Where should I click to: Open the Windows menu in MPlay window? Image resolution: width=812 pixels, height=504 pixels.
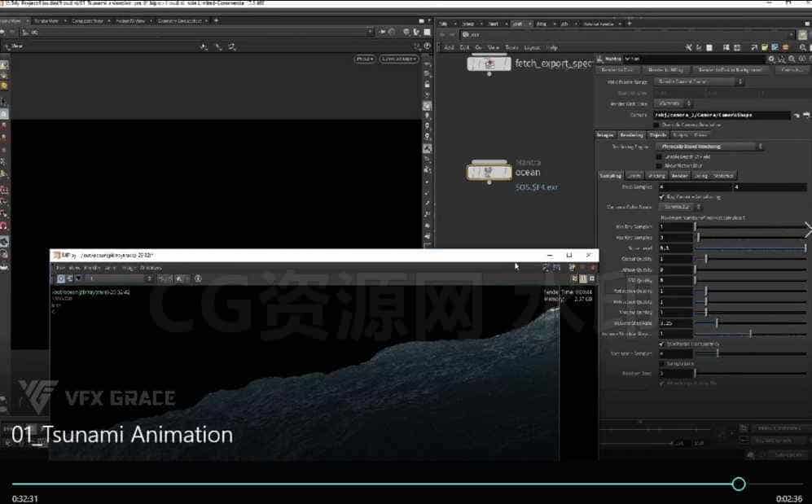point(151,268)
